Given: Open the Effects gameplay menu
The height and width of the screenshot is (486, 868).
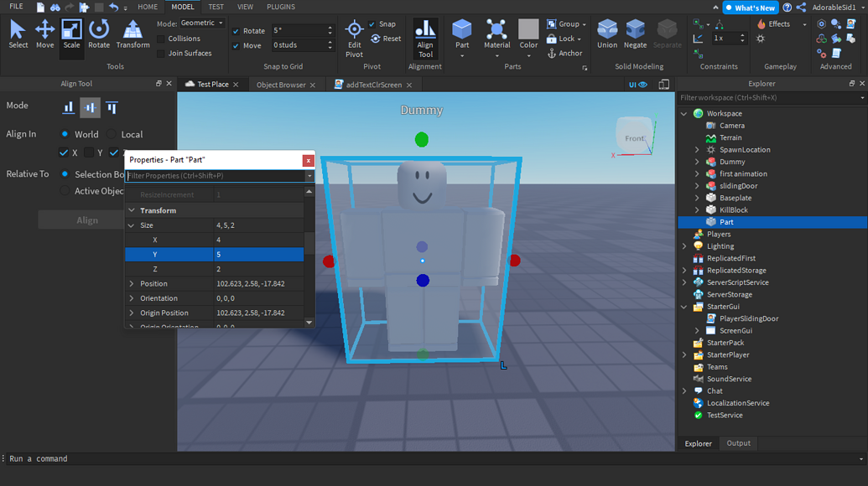Looking at the screenshot, I should coord(781,23).
